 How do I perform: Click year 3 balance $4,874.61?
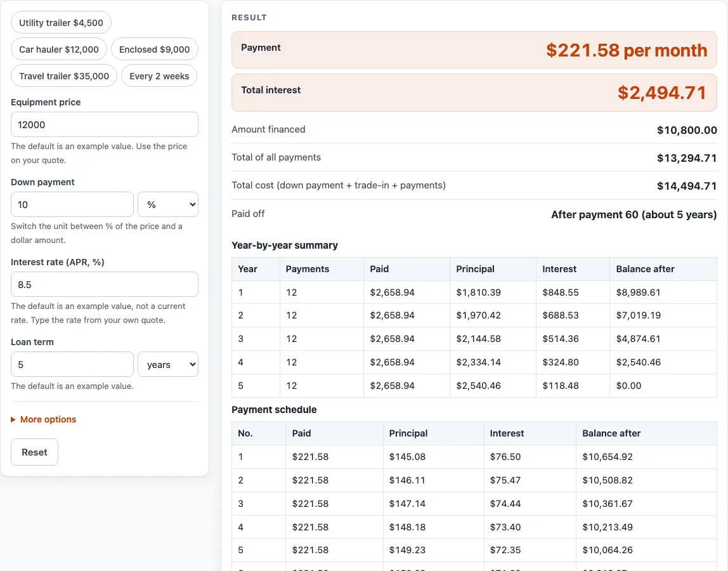(638, 339)
